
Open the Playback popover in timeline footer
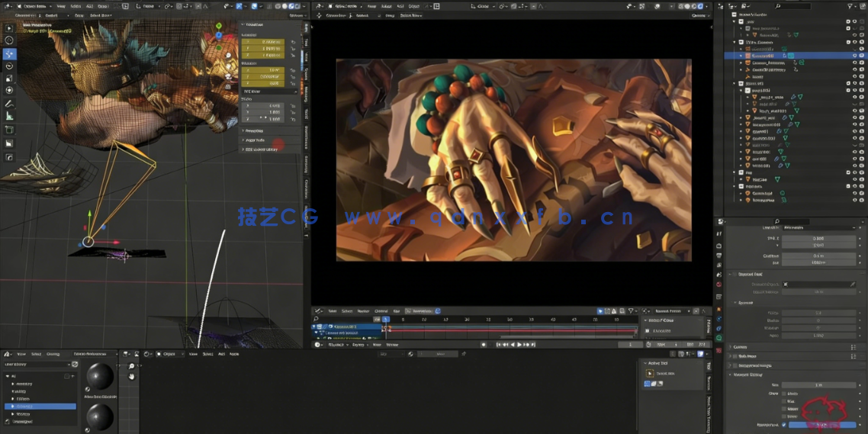tap(336, 345)
